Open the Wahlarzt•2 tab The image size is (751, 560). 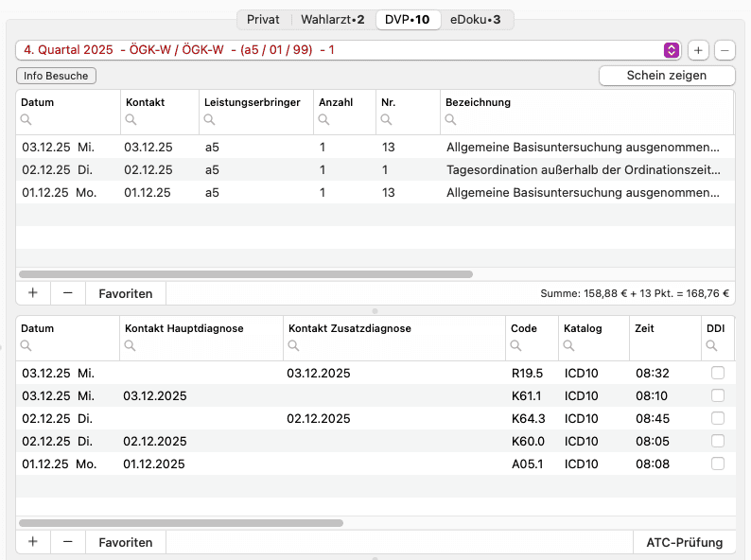[332, 20]
